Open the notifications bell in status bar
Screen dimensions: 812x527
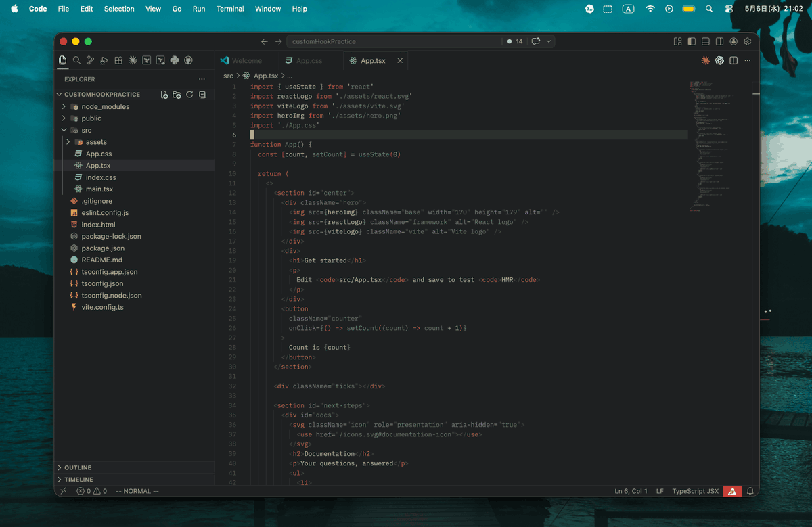pos(750,491)
